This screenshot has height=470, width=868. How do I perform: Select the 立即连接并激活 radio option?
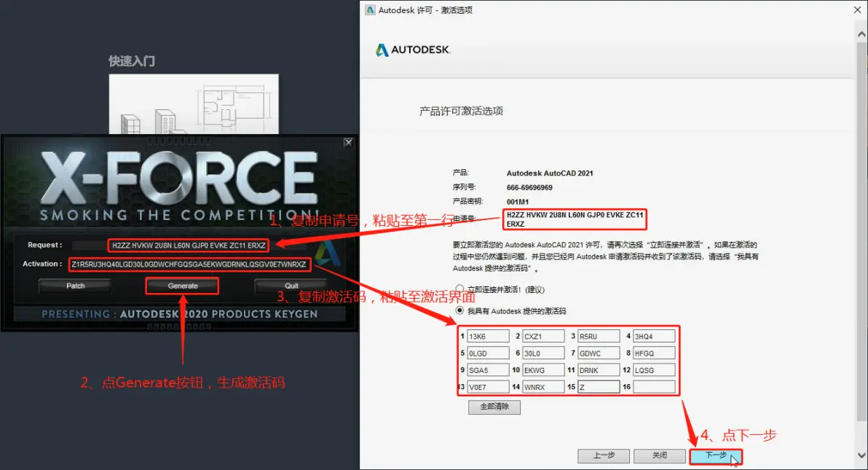point(459,289)
